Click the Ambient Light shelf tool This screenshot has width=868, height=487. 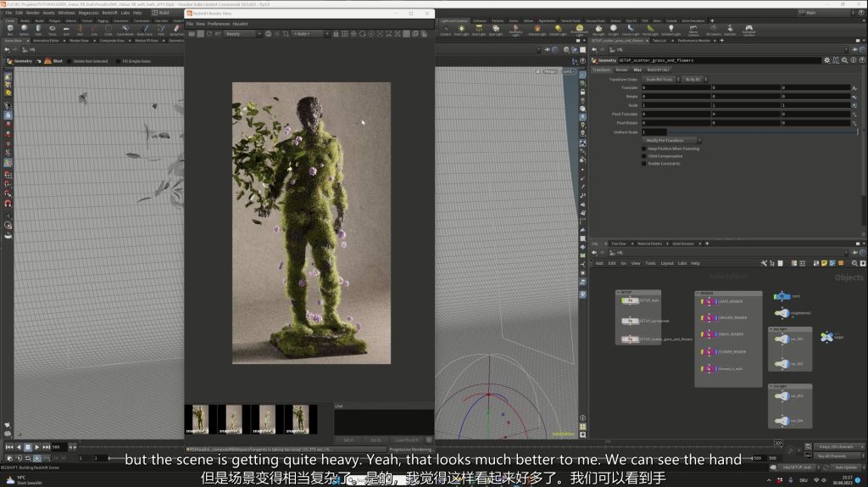click(671, 30)
